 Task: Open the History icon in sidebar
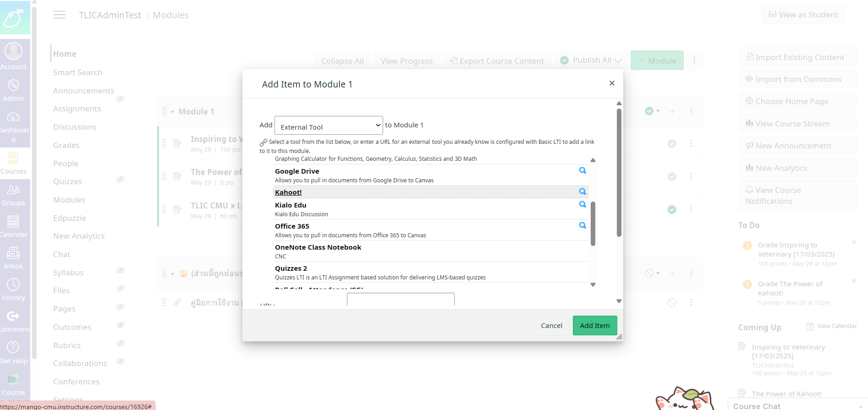click(13, 290)
